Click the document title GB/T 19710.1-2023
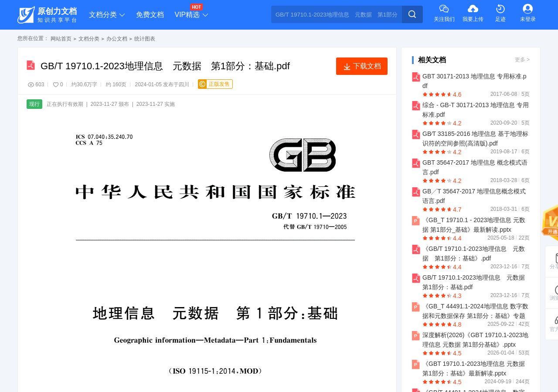 coord(165,66)
